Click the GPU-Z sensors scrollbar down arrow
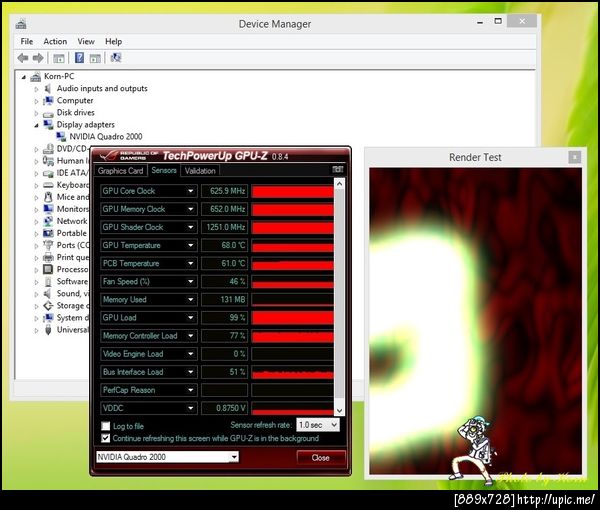The width and height of the screenshot is (600, 510). 339,411
